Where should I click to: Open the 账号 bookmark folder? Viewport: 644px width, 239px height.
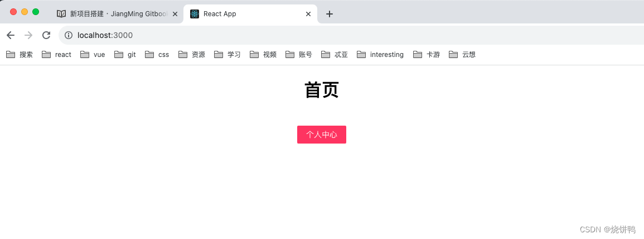pyautogui.click(x=299, y=55)
